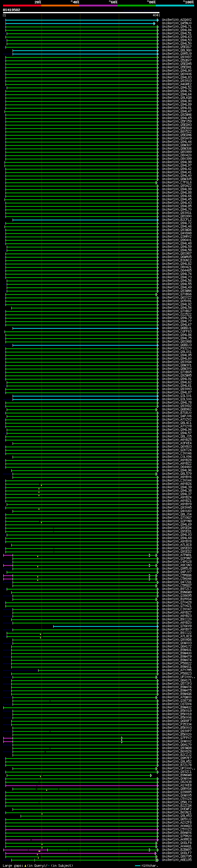
Task: Click the UniRef100_A3FKE4 label
Action: (177, 443)
